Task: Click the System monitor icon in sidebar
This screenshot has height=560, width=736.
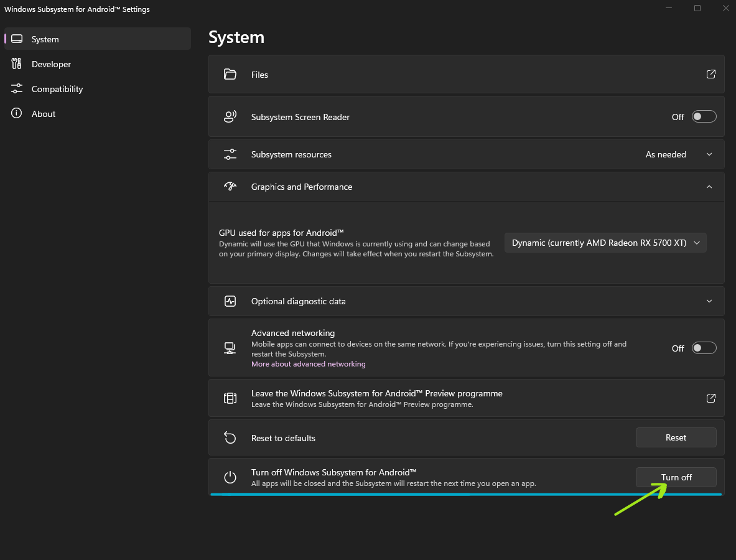Action: 17,39
